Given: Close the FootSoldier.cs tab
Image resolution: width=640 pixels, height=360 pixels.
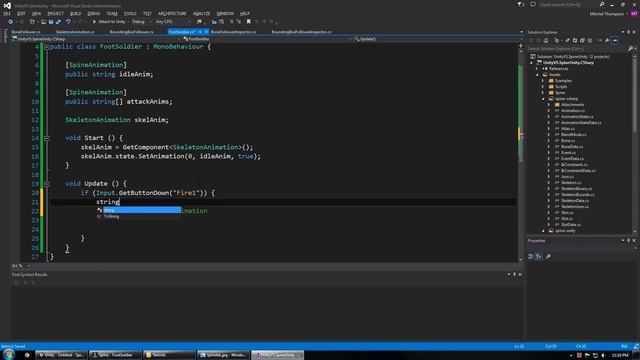Looking at the screenshot, I should (x=207, y=32).
